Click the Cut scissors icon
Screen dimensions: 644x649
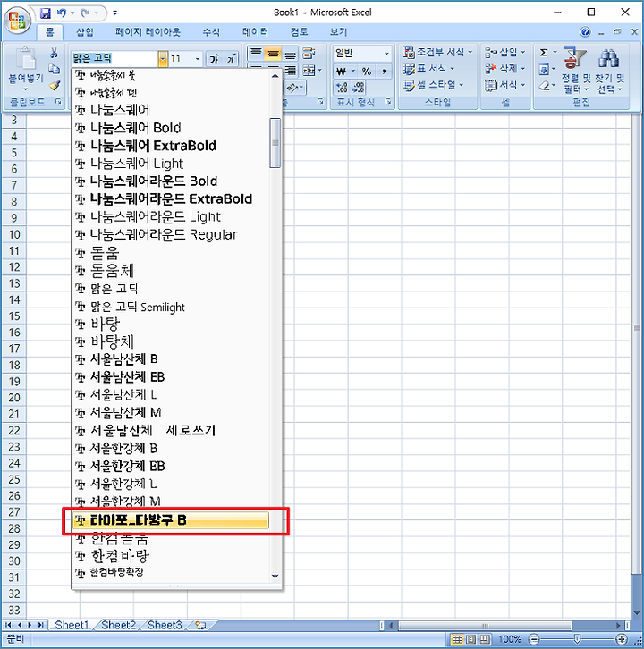point(55,53)
